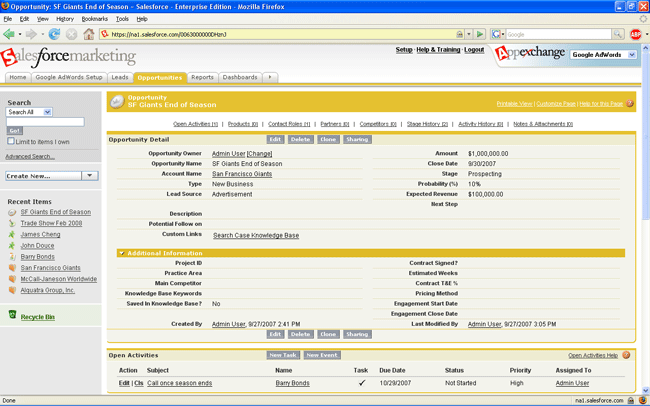Click the Cls link for Call once season ends
The height and width of the screenshot is (406, 650).
click(x=138, y=383)
